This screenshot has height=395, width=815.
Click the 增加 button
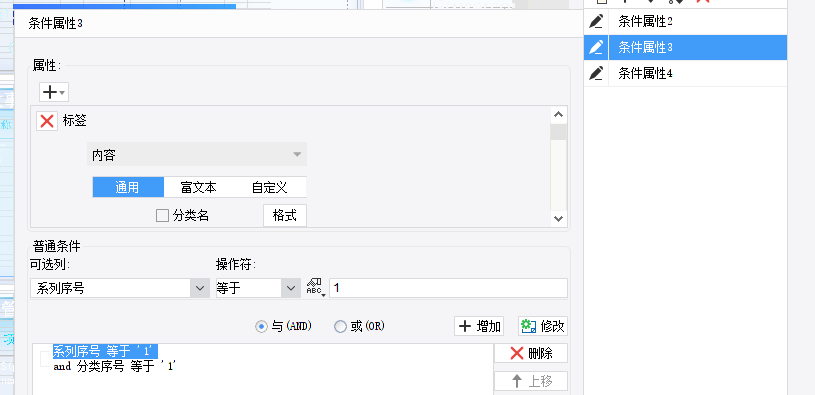pos(479,326)
